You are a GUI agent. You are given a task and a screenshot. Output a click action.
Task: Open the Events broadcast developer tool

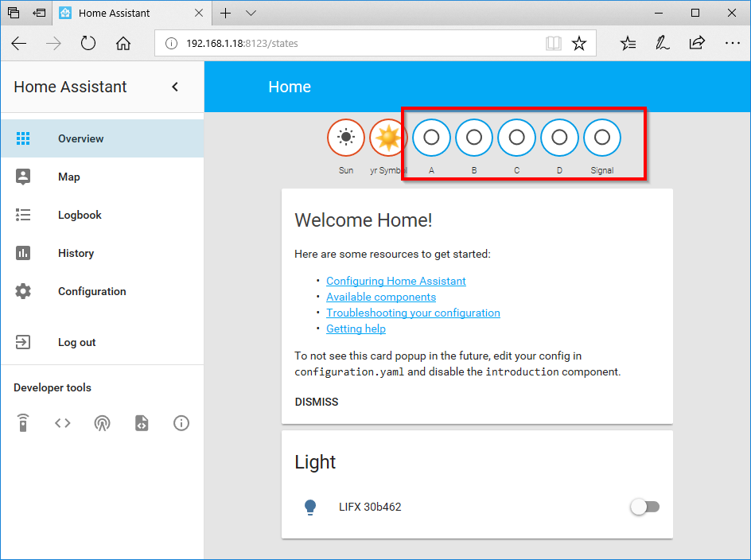[x=102, y=423]
